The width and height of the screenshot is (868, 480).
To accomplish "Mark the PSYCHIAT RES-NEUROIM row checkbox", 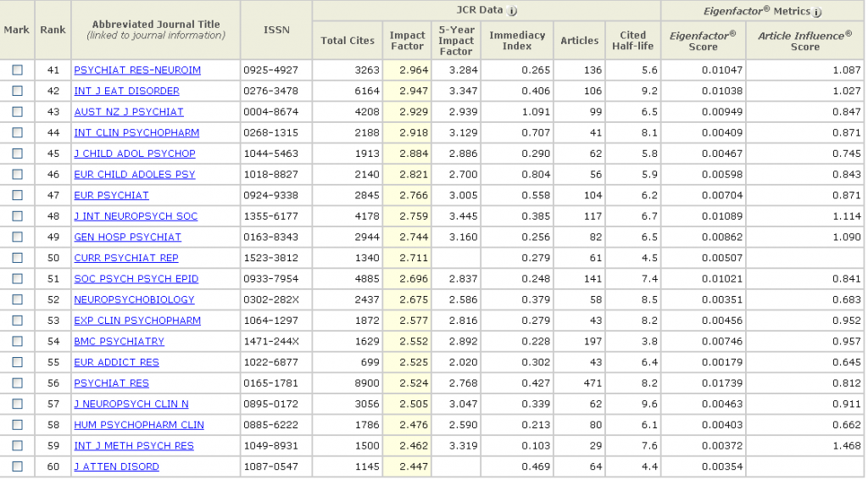I will [x=17, y=70].
